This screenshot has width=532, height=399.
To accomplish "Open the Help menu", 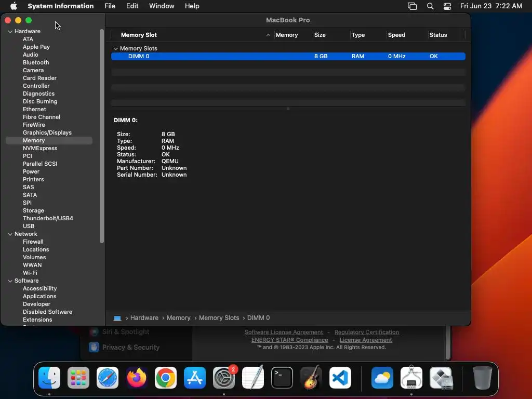I will click(192, 6).
